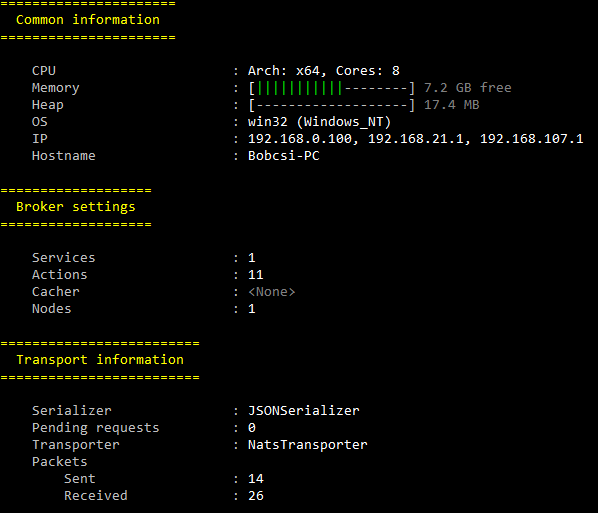Select the Transport information heading

(100, 360)
